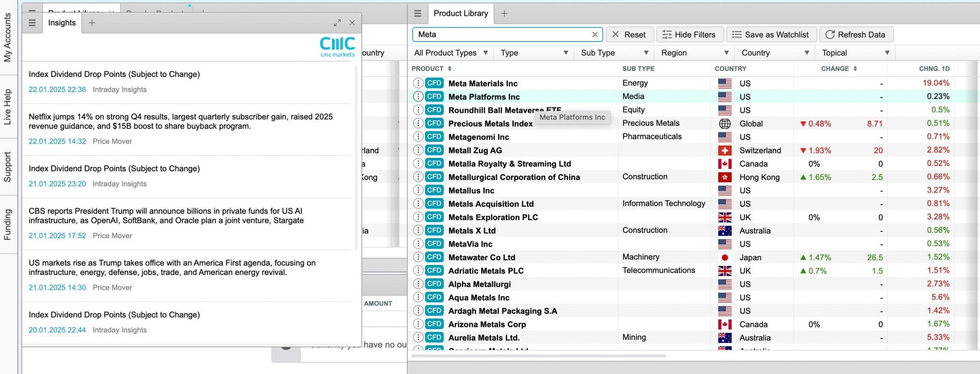Viewport: 980px width, 374px height.
Task: Open US markets rise Trump insight
Action: click(x=187, y=275)
